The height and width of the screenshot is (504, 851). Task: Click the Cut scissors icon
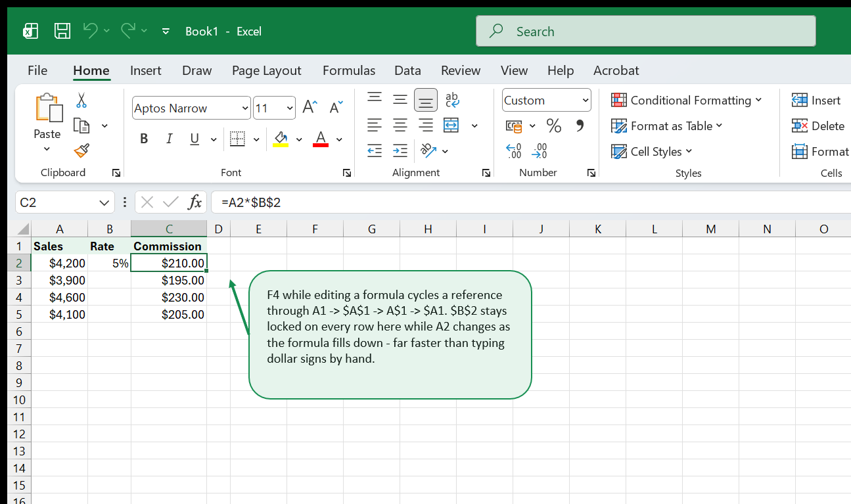click(x=81, y=101)
